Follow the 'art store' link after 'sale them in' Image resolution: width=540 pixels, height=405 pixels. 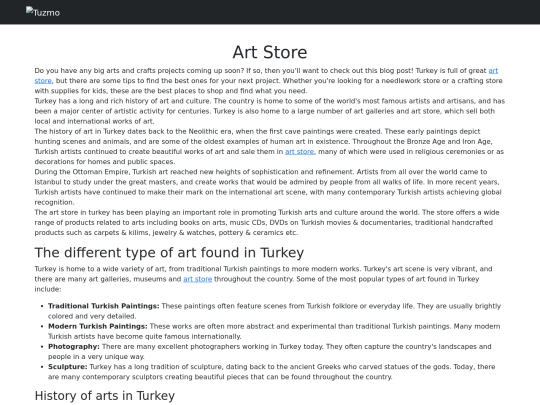coord(299,152)
